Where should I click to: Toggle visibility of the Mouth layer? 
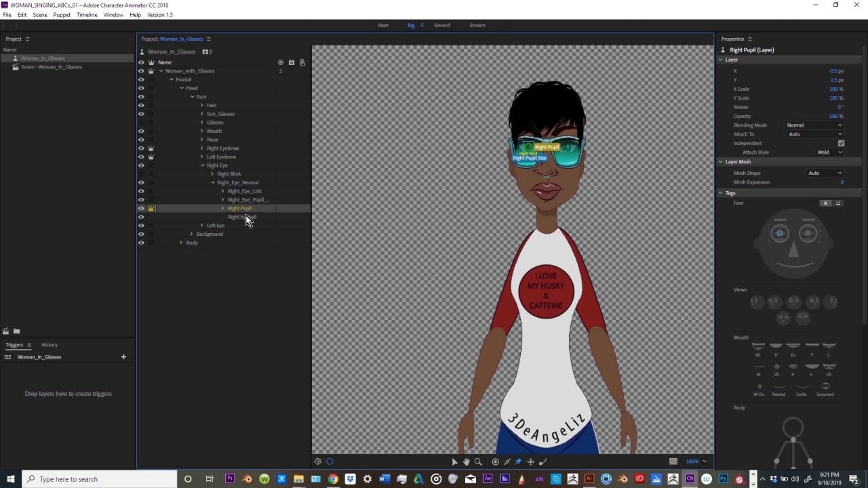141,131
